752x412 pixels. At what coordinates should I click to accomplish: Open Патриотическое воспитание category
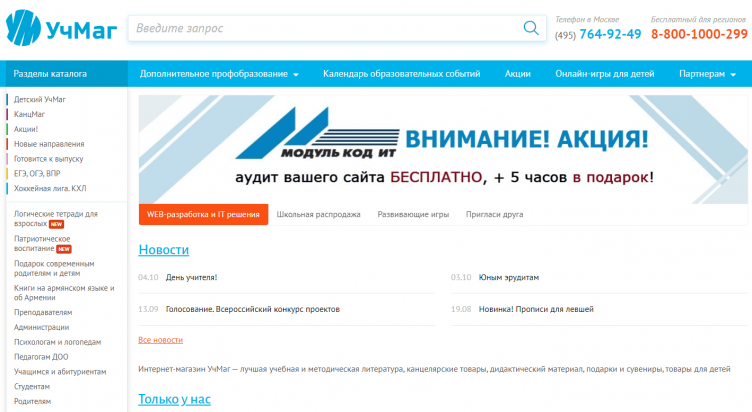[43, 244]
